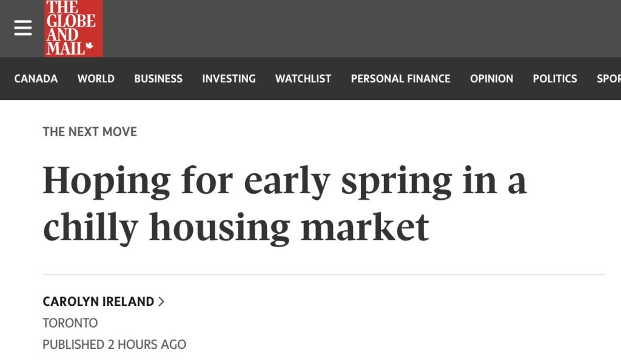Viewport: 621px width, 364px height.
Task: Select Business in the navigation bar
Action: (158, 79)
